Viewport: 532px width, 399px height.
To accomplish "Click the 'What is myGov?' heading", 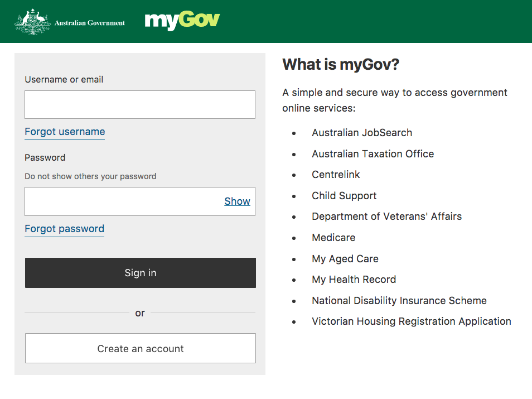I will (341, 65).
